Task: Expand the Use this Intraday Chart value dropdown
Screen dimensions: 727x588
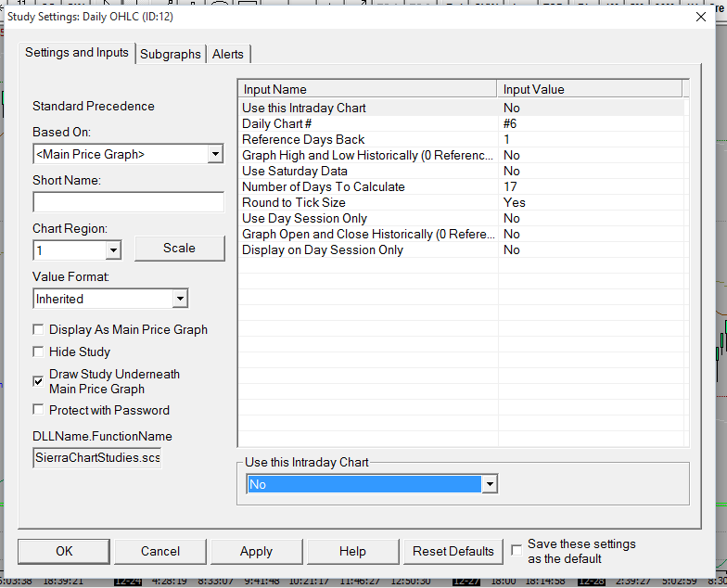Action: tap(490, 484)
